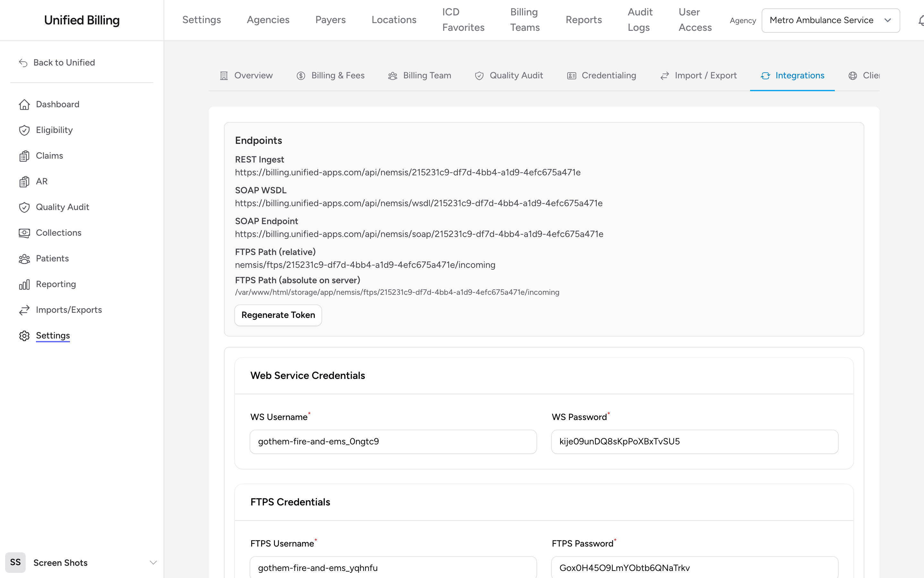Screen dimensions: 924x578
Task: Open the Import / Export tab
Action: pyautogui.click(x=698, y=76)
